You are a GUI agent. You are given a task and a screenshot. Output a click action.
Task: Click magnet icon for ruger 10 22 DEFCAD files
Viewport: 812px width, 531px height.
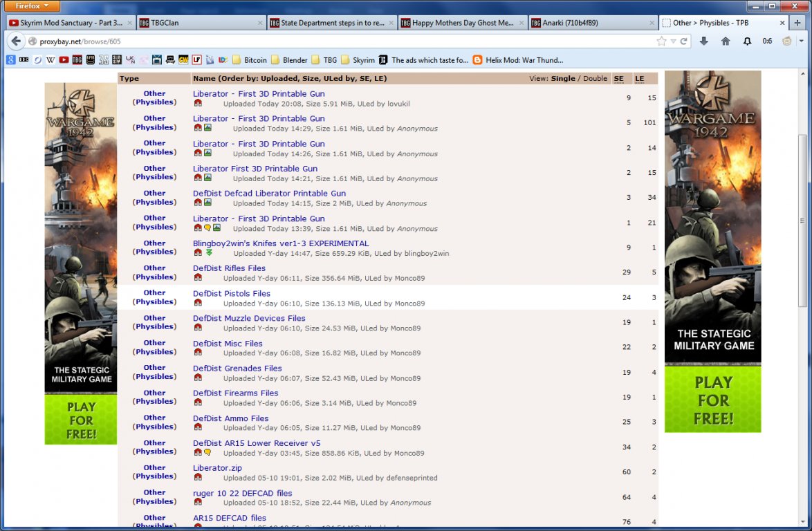click(x=198, y=502)
